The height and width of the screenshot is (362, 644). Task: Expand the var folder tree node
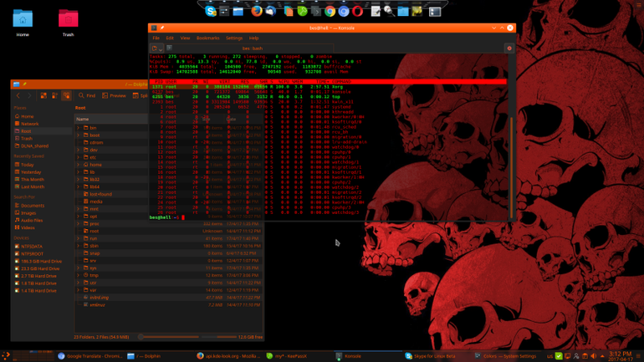pos(79,290)
